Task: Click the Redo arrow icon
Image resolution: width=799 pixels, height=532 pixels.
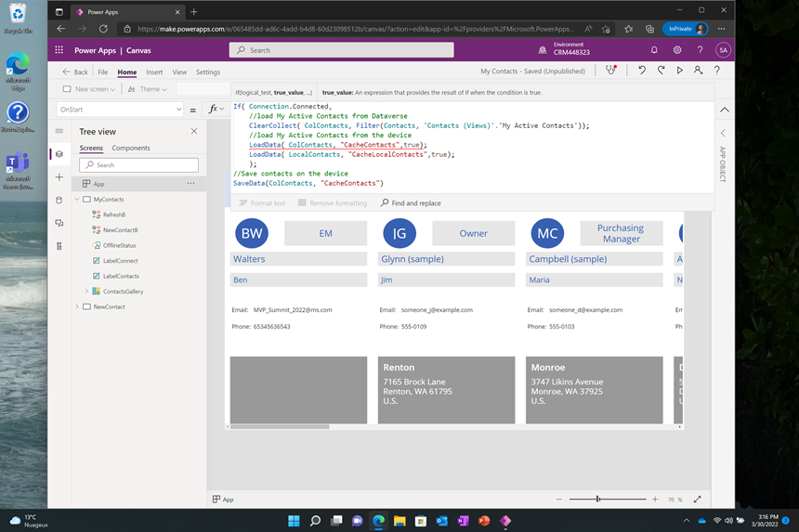Action: 661,71
